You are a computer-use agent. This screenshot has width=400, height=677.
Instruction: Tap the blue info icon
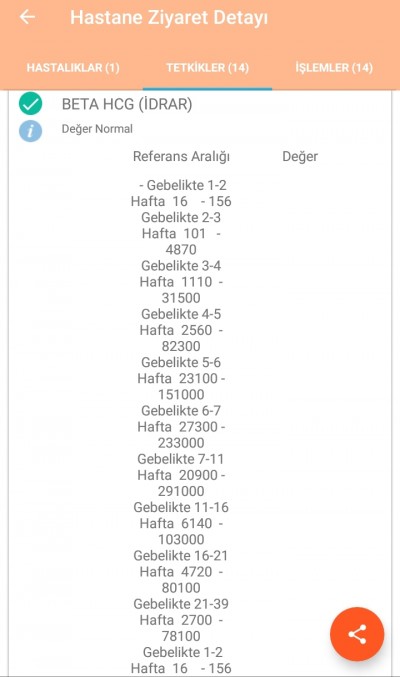(x=31, y=131)
